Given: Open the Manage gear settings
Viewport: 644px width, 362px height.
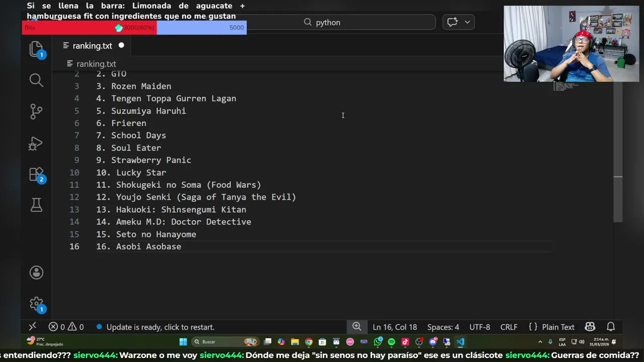Looking at the screenshot, I should pos(36,304).
